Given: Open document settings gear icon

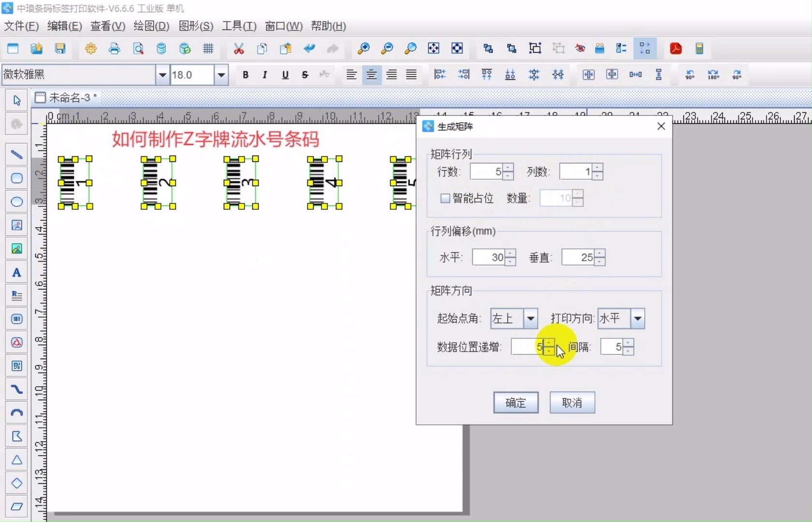Looking at the screenshot, I should point(91,48).
